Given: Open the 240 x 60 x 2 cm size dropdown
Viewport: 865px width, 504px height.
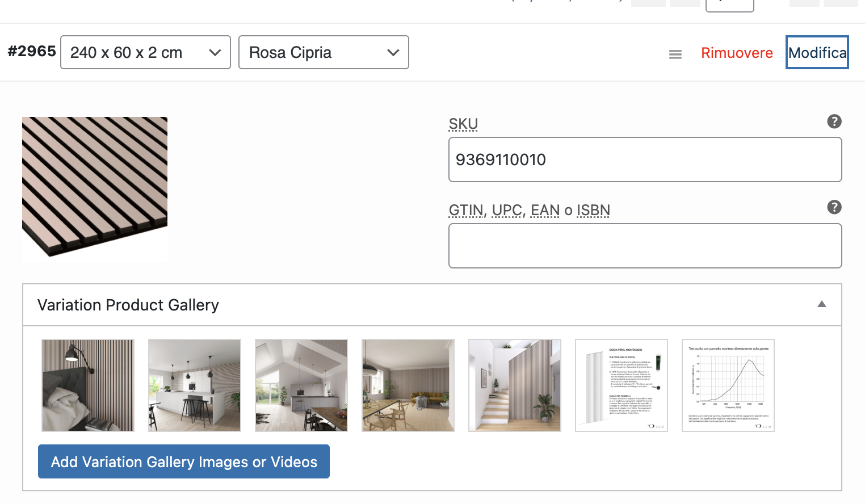Looking at the screenshot, I should pos(145,52).
